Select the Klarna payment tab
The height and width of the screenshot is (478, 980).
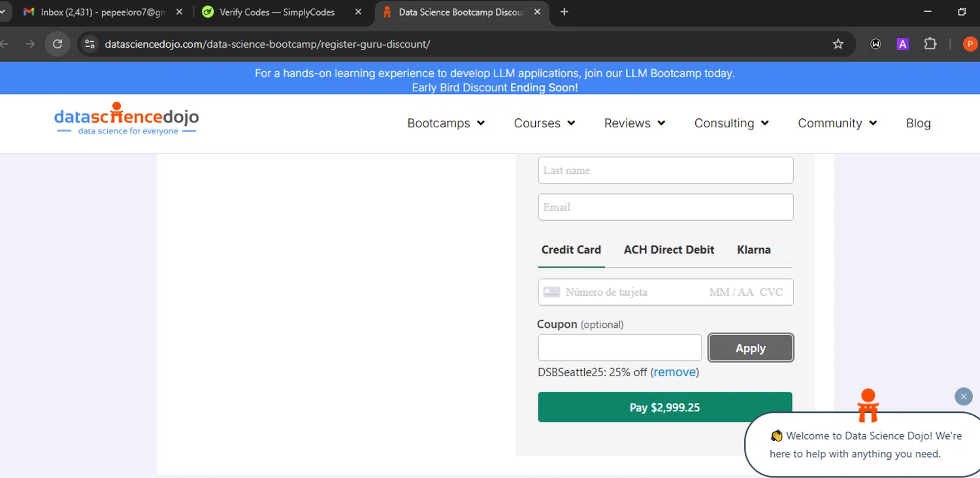[x=754, y=249]
